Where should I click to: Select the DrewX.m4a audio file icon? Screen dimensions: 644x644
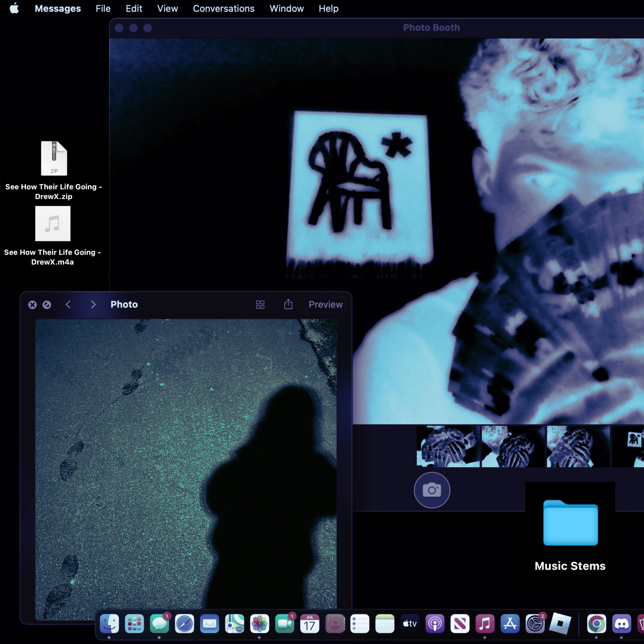[53, 223]
